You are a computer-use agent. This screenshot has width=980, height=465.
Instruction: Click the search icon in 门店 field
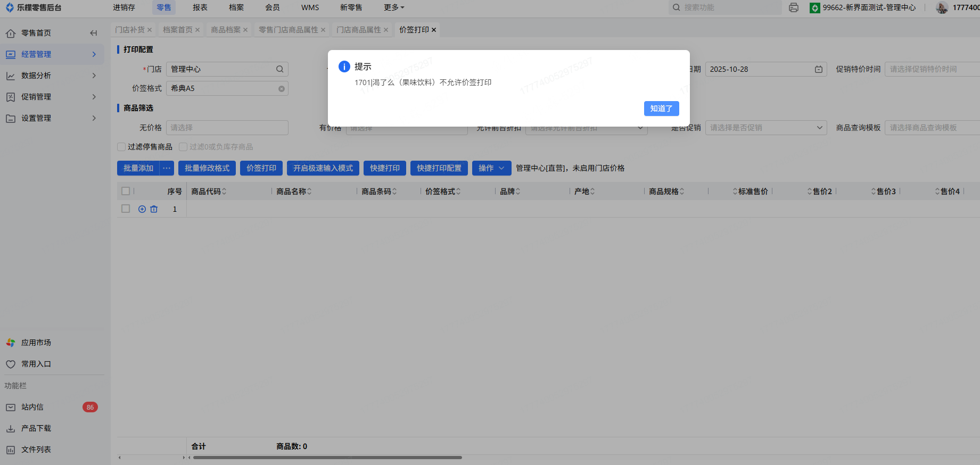280,69
